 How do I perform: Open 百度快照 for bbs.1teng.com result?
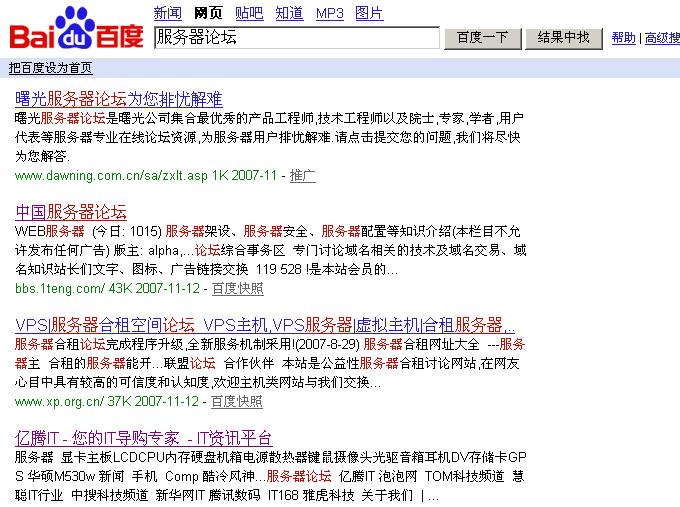238,288
